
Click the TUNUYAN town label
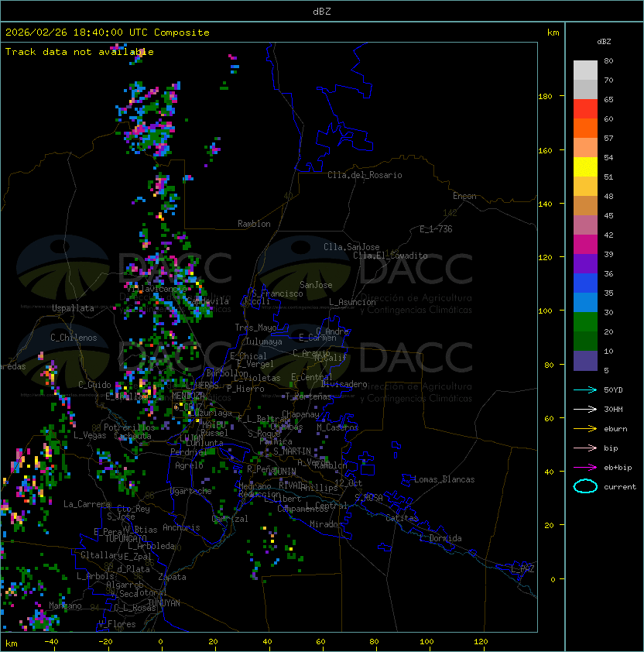[x=163, y=602]
